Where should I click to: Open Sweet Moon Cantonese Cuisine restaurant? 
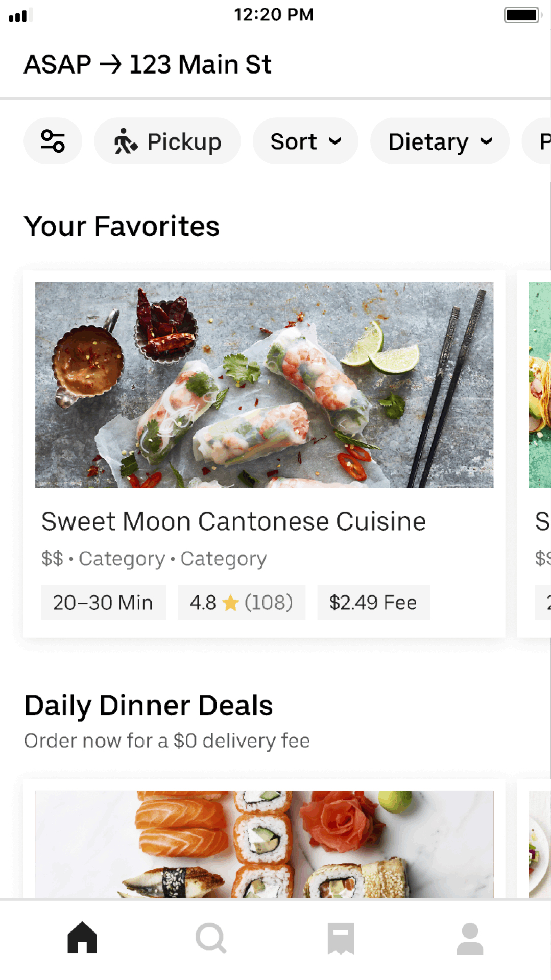pos(233,521)
